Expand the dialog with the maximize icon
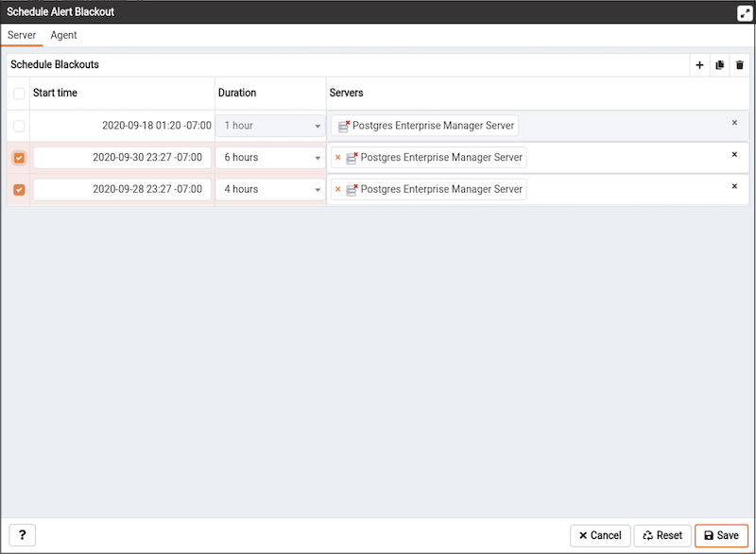Image resolution: width=756 pixels, height=554 pixels. pos(745,13)
